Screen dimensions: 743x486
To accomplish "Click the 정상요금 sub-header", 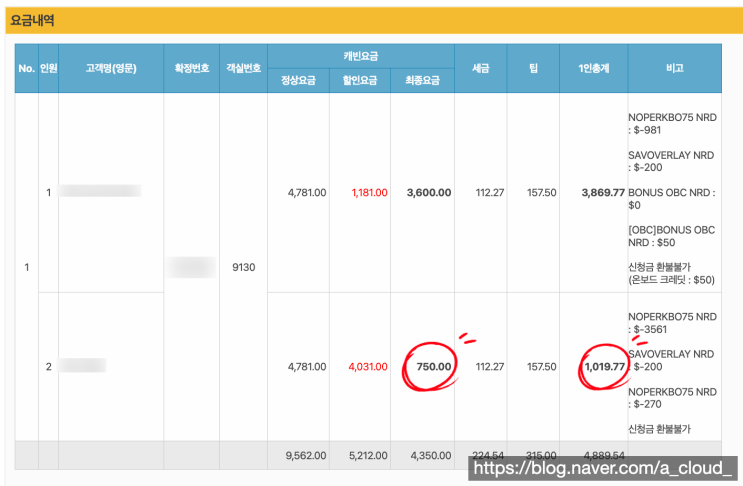I will tap(298, 80).
